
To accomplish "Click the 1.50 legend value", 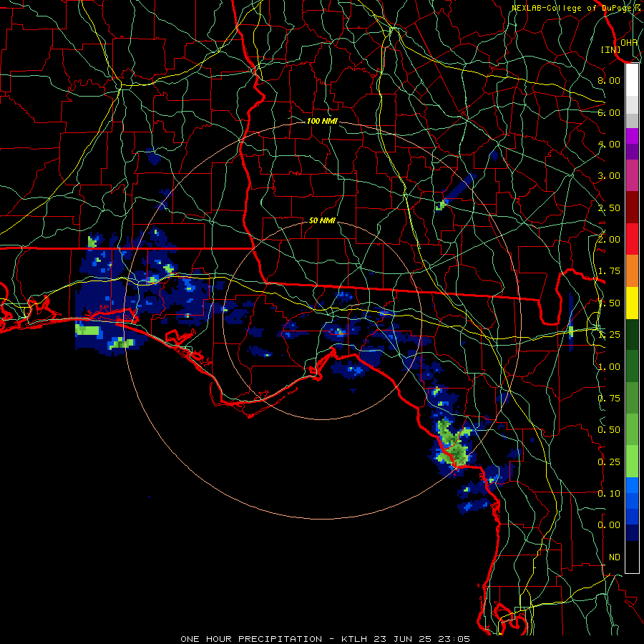I will pos(609,303).
